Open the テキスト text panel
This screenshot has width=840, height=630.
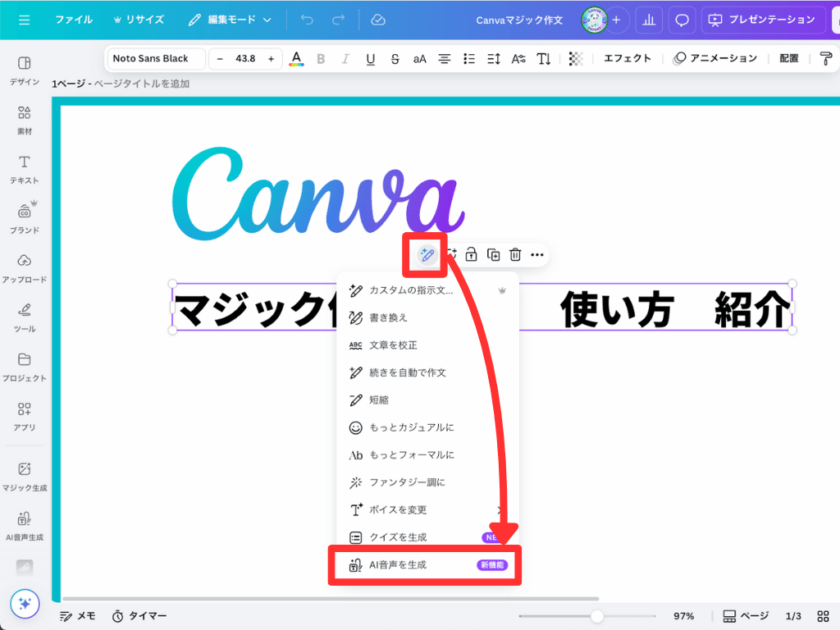(x=24, y=169)
